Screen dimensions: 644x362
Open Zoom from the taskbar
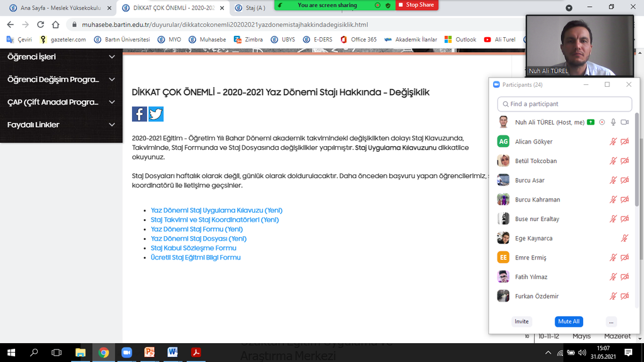126,353
